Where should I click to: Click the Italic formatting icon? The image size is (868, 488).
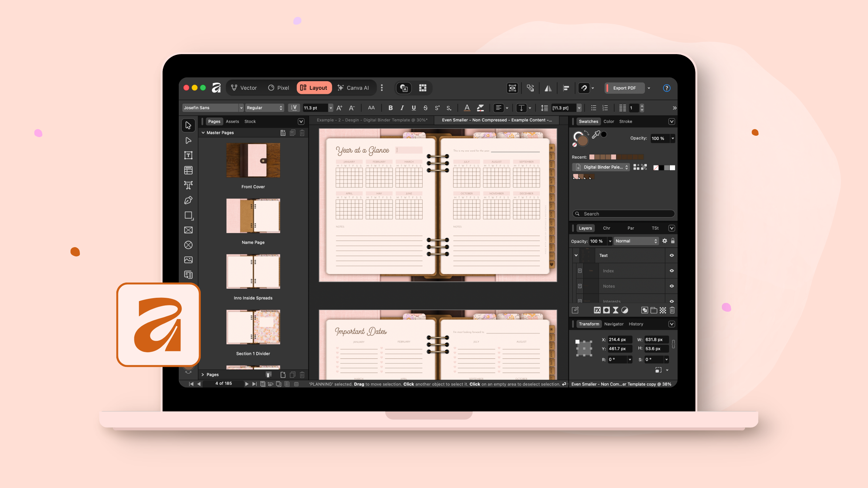pyautogui.click(x=402, y=108)
